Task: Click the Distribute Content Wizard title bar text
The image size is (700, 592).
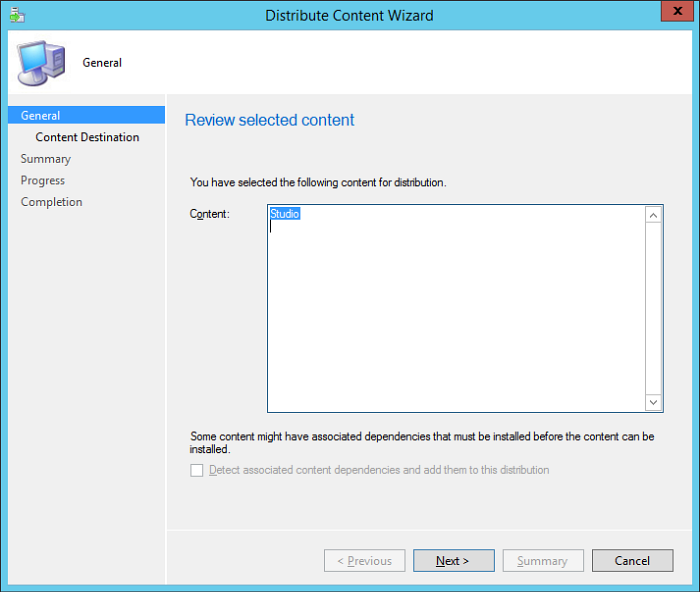Action: coord(349,15)
